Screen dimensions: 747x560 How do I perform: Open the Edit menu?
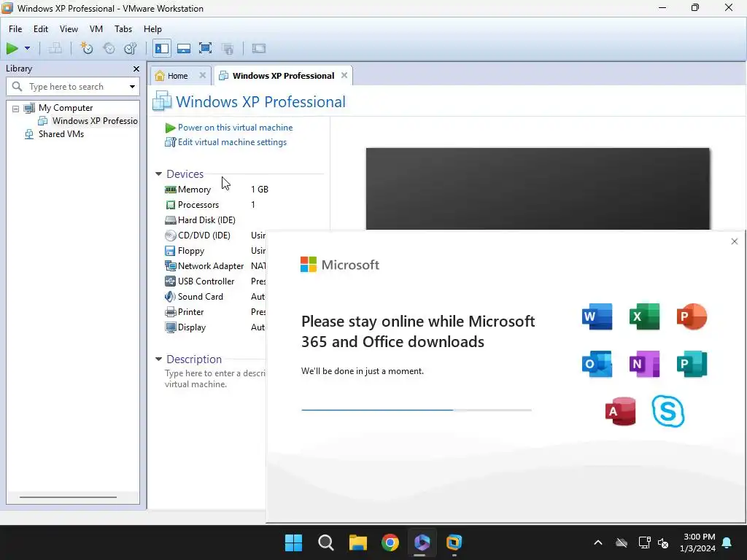[x=41, y=29]
